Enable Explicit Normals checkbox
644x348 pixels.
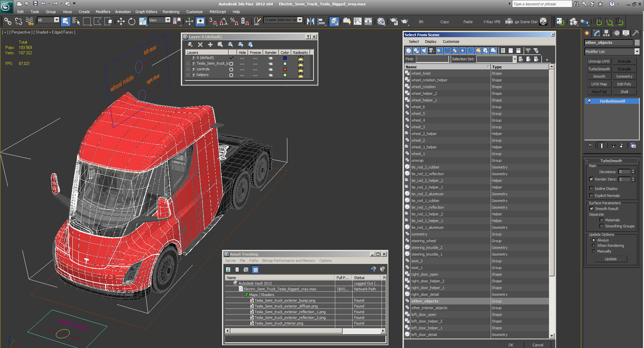pyautogui.click(x=591, y=195)
